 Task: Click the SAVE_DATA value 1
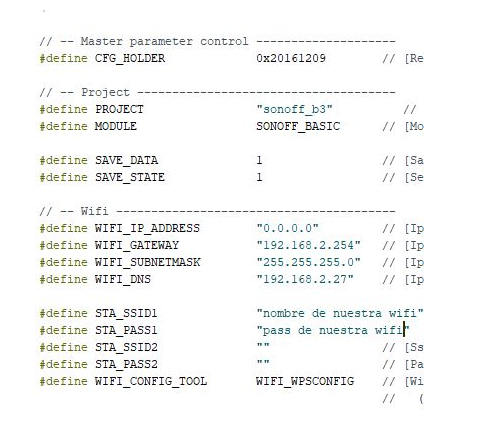click(x=259, y=160)
